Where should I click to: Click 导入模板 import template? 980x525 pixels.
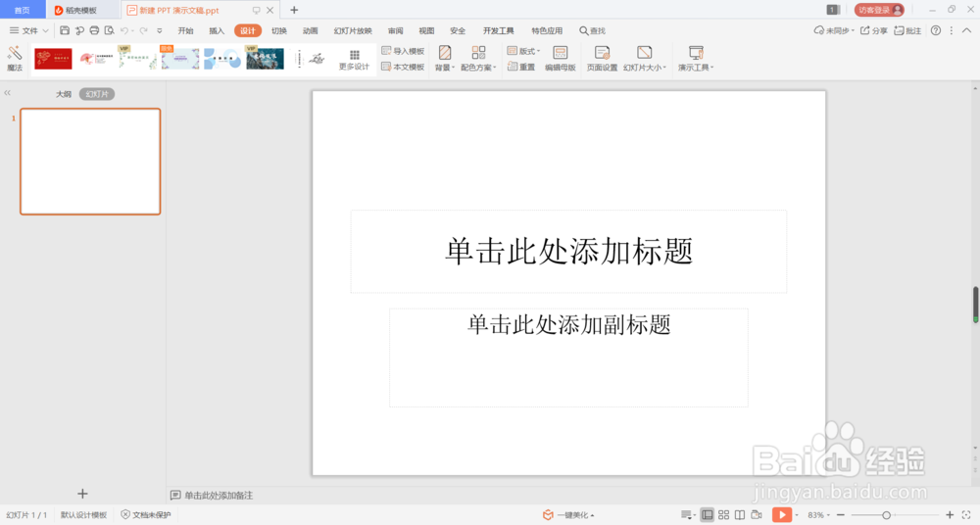(403, 51)
